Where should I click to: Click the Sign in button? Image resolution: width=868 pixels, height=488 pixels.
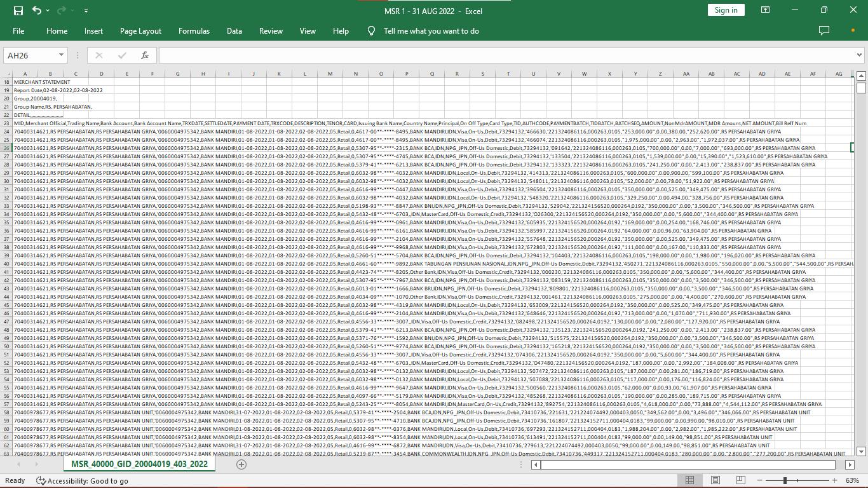tap(726, 10)
